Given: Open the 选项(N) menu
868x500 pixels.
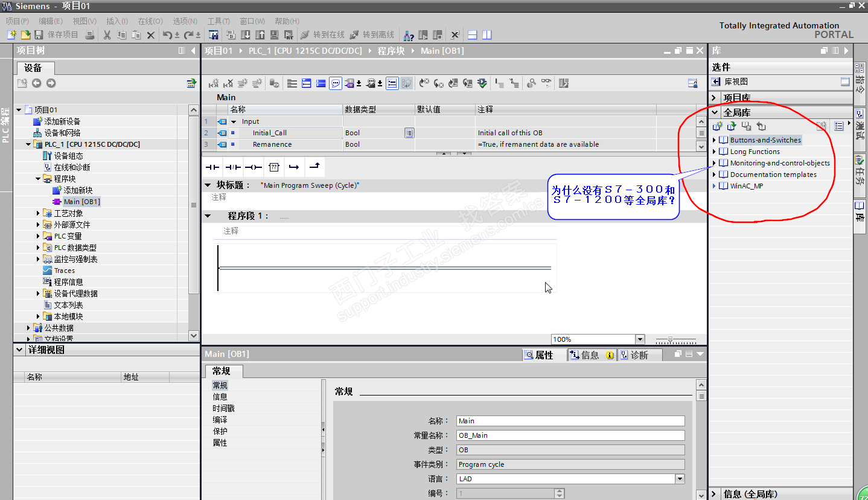Looking at the screenshot, I should [185, 21].
